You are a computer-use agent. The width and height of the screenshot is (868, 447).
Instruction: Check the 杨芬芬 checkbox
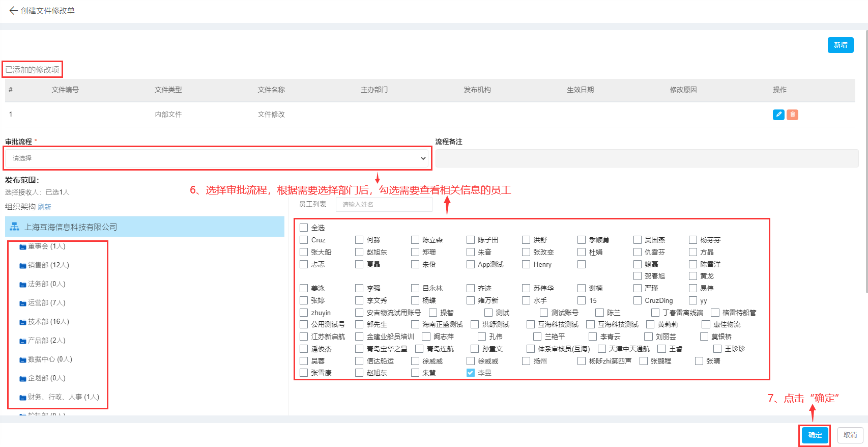click(x=693, y=240)
